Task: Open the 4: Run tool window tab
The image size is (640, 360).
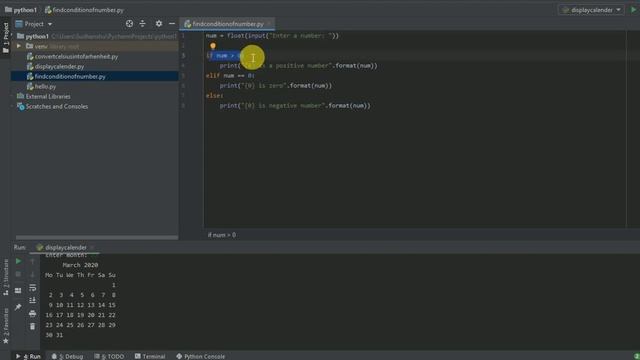Action: tap(28, 356)
